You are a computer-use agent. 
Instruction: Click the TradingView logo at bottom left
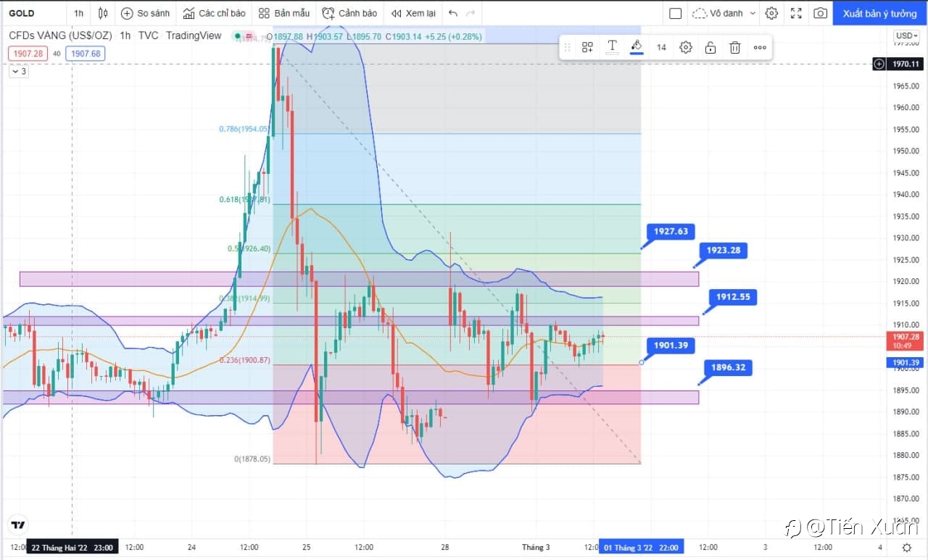pyautogui.click(x=18, y=525)
